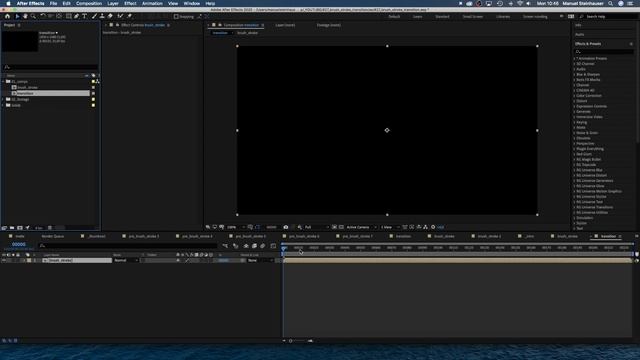
Task: Switch to Render Queue tab
Action: (x=53, y=236)
